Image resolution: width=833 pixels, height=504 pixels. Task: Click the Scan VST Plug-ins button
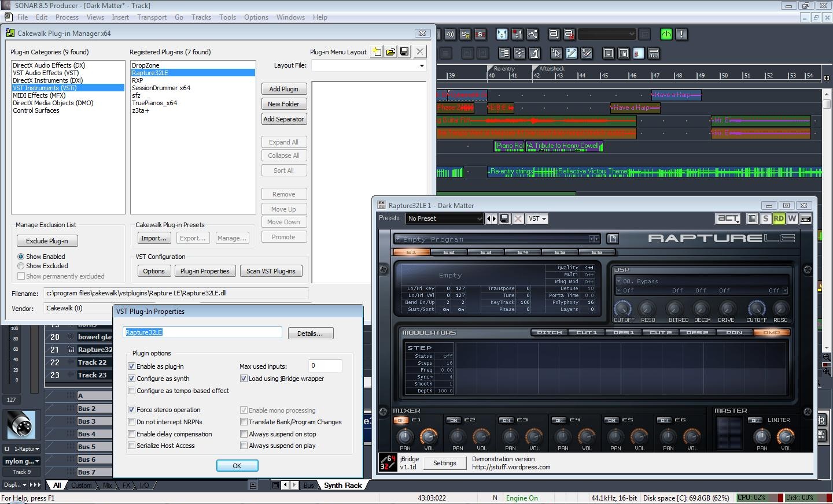coord(271,270)
